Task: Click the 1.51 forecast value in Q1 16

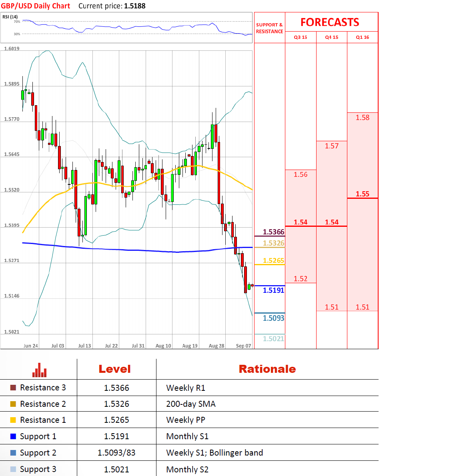Action: tap(363, 307)
